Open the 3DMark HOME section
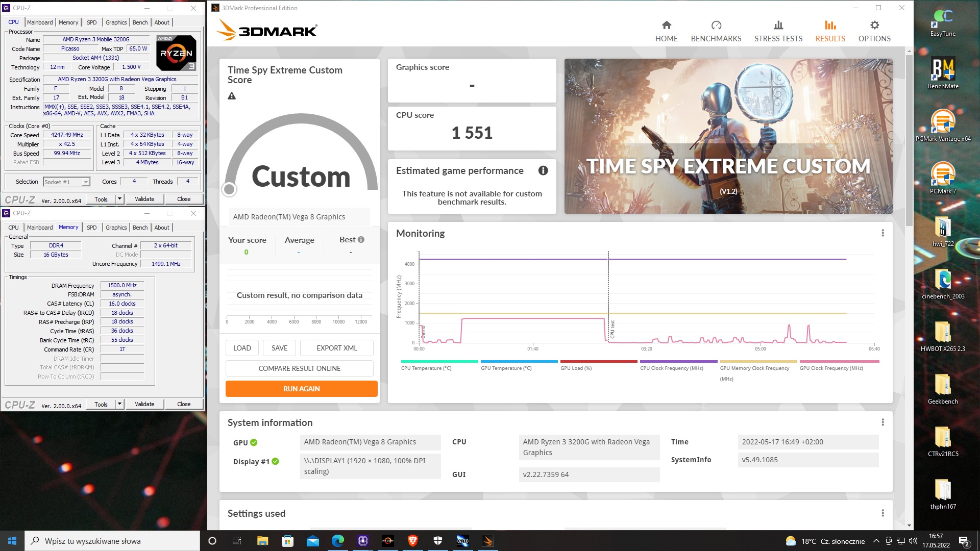 (x=666, y=32)
